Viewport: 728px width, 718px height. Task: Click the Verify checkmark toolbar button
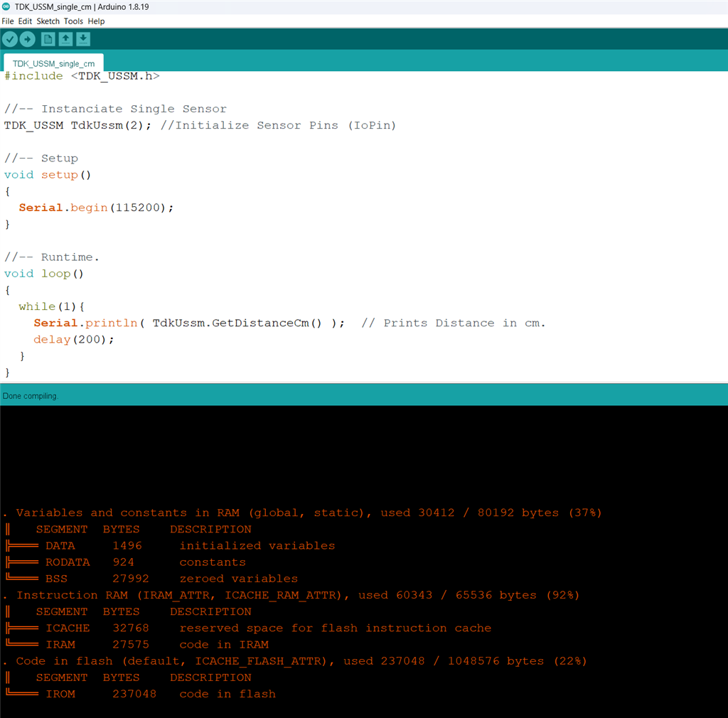coord(10,39)
